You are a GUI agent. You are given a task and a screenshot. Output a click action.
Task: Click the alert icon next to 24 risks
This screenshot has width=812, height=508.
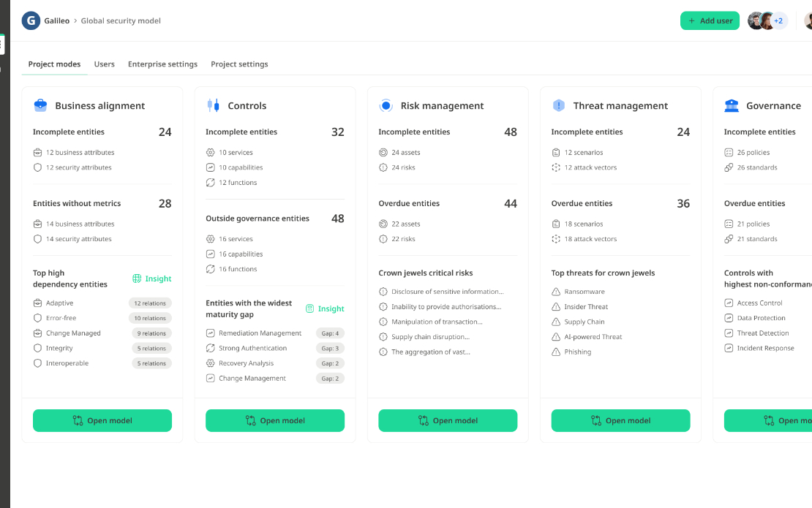(x=383, y=167)
